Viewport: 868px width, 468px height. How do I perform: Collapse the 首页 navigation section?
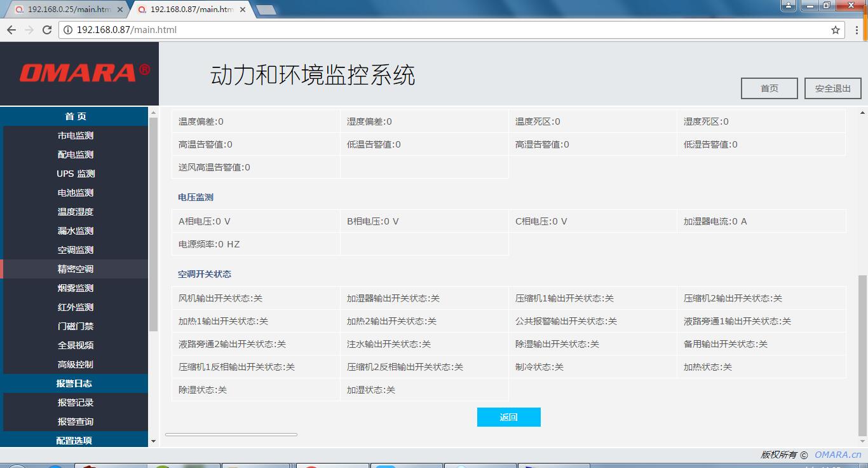coord(74,116)
